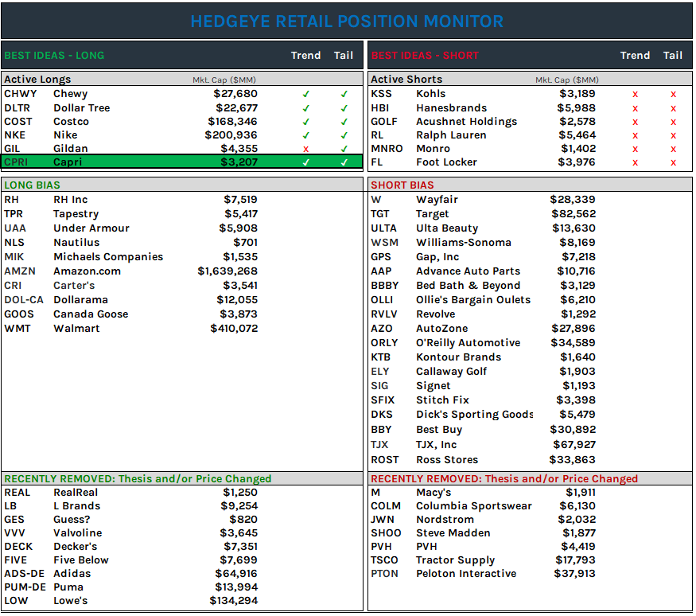Click the Trend checkmark for Chewy
The height and width of the screenshot is (616, 696).
[x=306, y=94]
